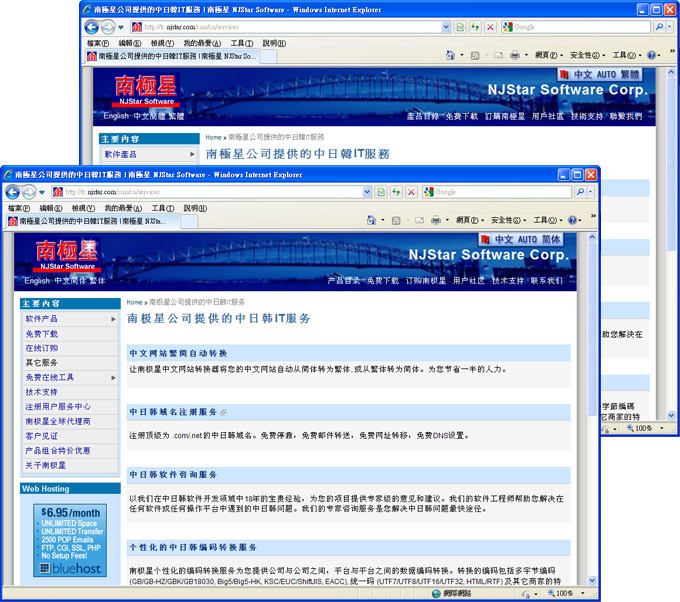Viewport: 680px width, 602px height.
Task: Open 編輯 menu in front window
Action: pyautogui.click(x=51, y=208)
